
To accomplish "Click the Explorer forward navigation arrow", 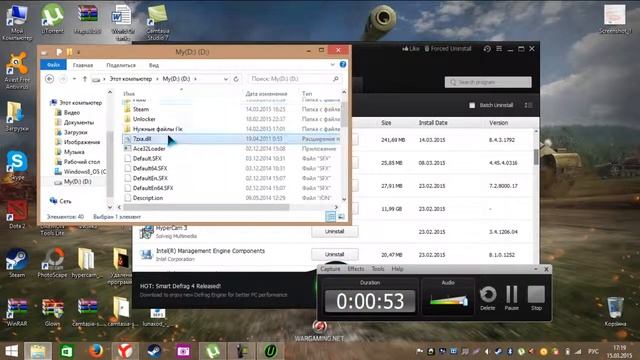I will coord(63,79).
